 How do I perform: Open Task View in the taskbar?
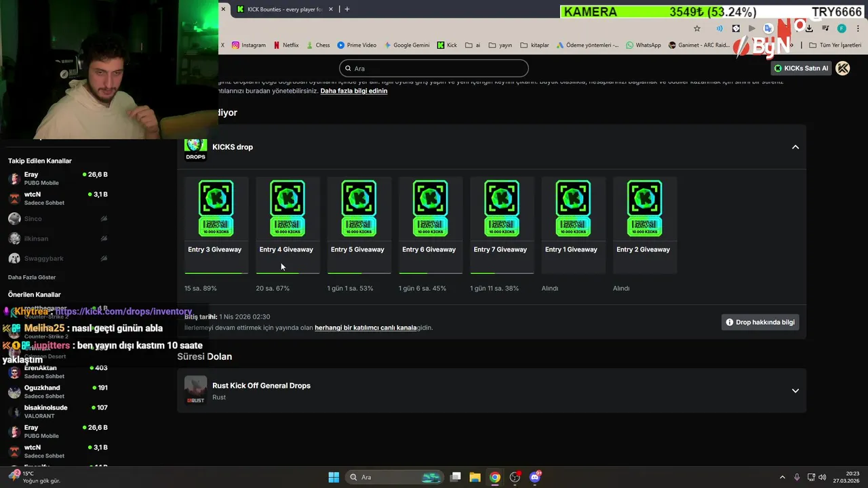coord(456,477)
